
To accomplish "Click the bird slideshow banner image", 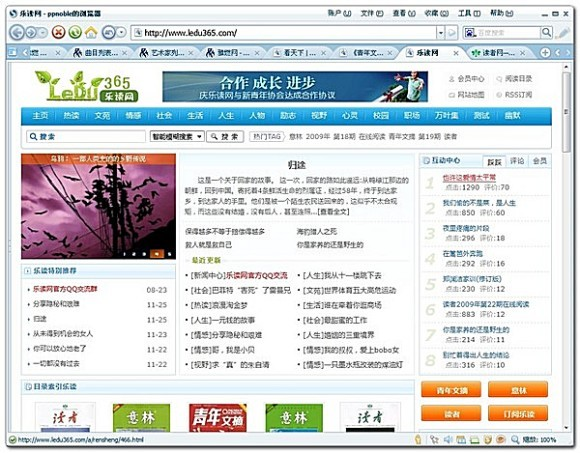I will (98, 206).
